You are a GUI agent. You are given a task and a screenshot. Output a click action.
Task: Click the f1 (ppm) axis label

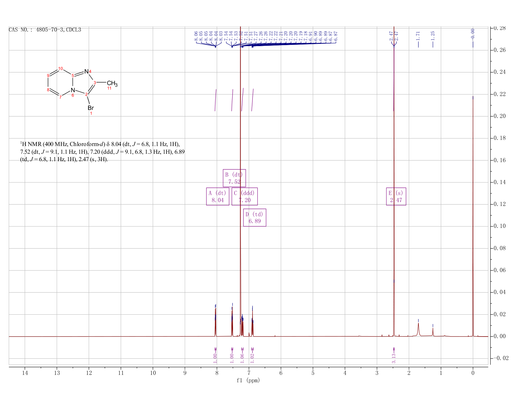[x=248, y=380]
